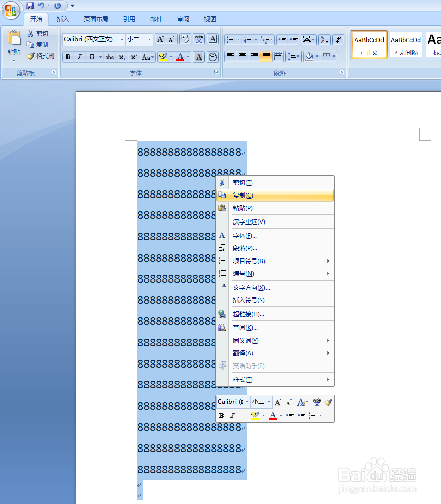Viewport: 441px width, 504px height.
Task: Switch to 插入 ribbon tab
Action: coord(63,19)
